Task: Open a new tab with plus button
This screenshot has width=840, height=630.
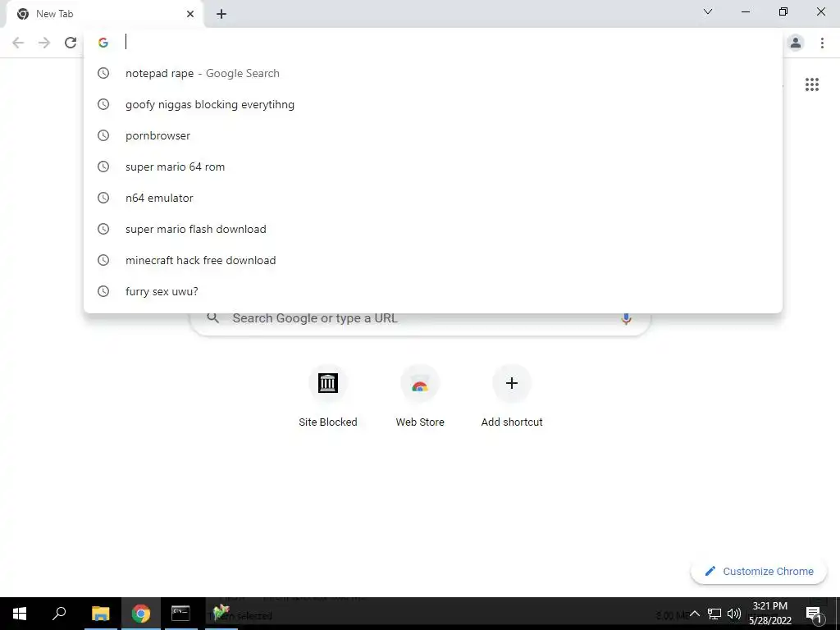Action: pos(221,14)
